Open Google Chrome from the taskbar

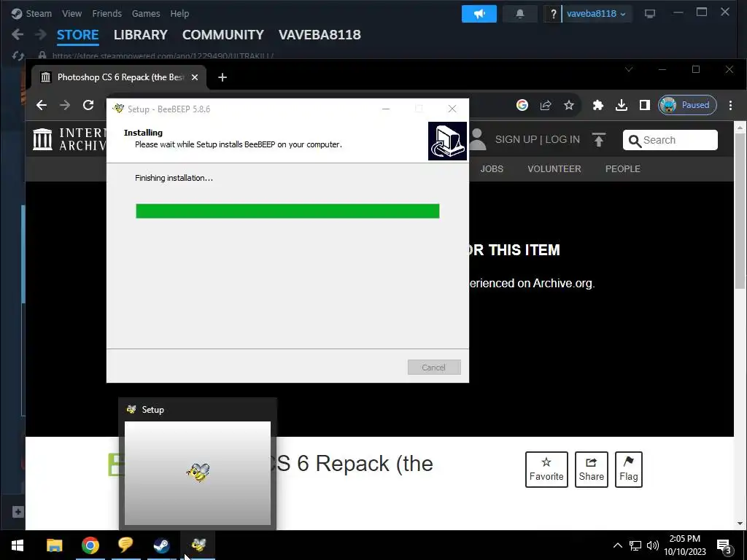click(x=90, y=545)
